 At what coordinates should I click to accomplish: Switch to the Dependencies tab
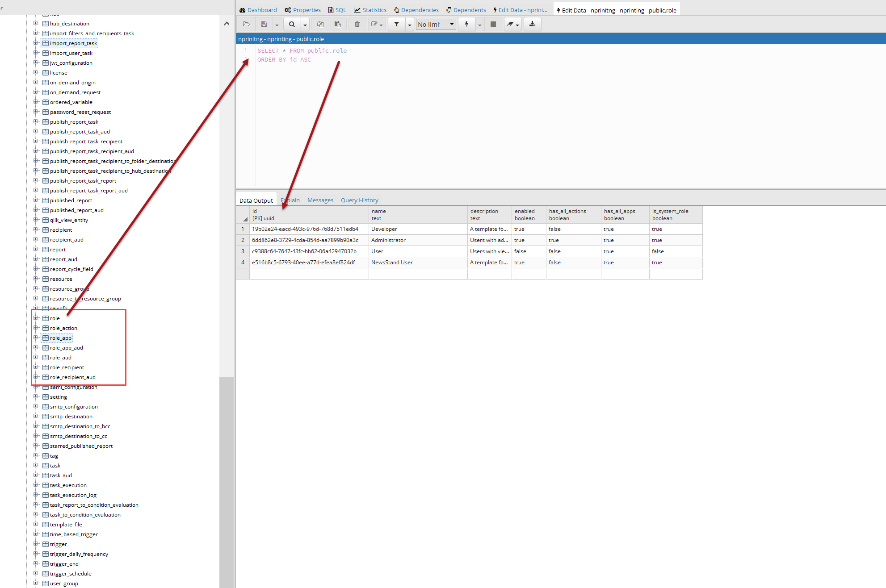click(x=416, y=10)
